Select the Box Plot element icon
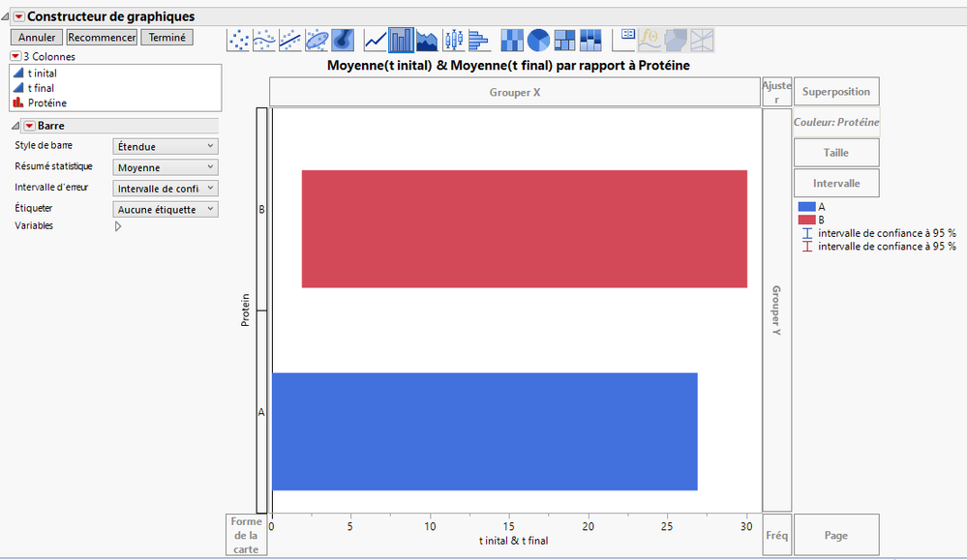The image size is (967, 560). [453, 41]
